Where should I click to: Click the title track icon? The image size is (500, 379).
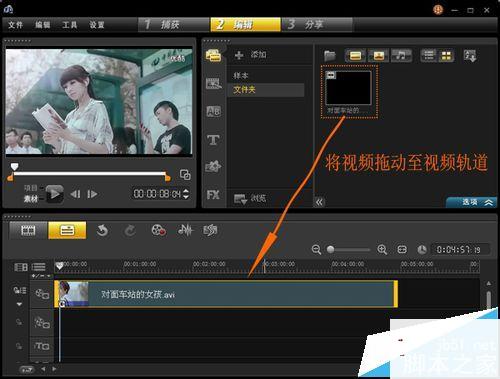42,346
